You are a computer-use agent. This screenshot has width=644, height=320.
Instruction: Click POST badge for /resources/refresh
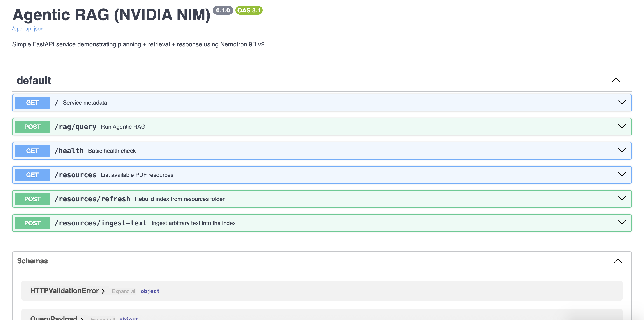tap(32, 199)
